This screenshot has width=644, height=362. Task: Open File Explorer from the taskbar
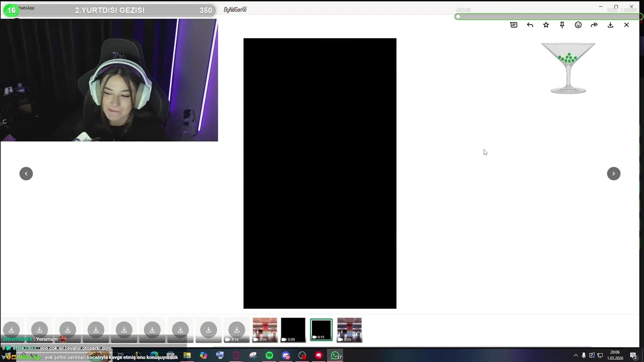(187, 355)
